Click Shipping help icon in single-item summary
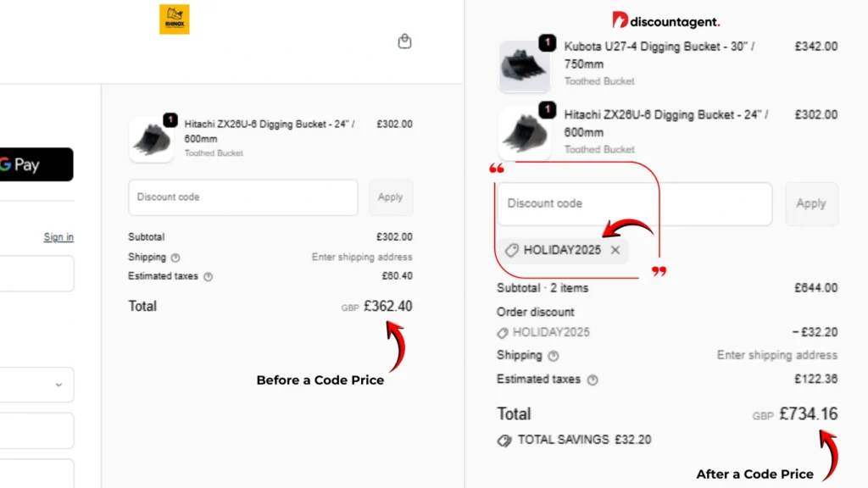This screenshot has width=868, height=488. pos(175,258)
